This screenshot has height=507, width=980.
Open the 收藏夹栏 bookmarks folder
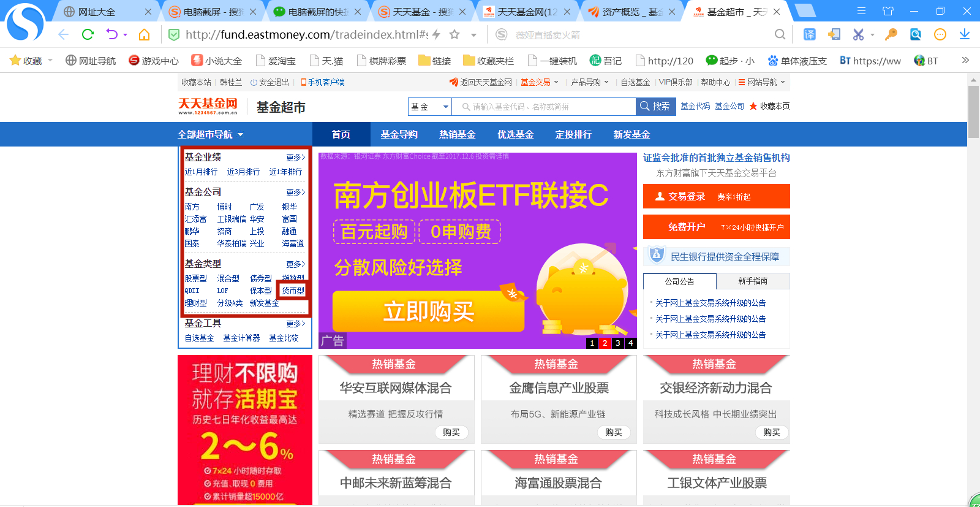click(489, 61)
